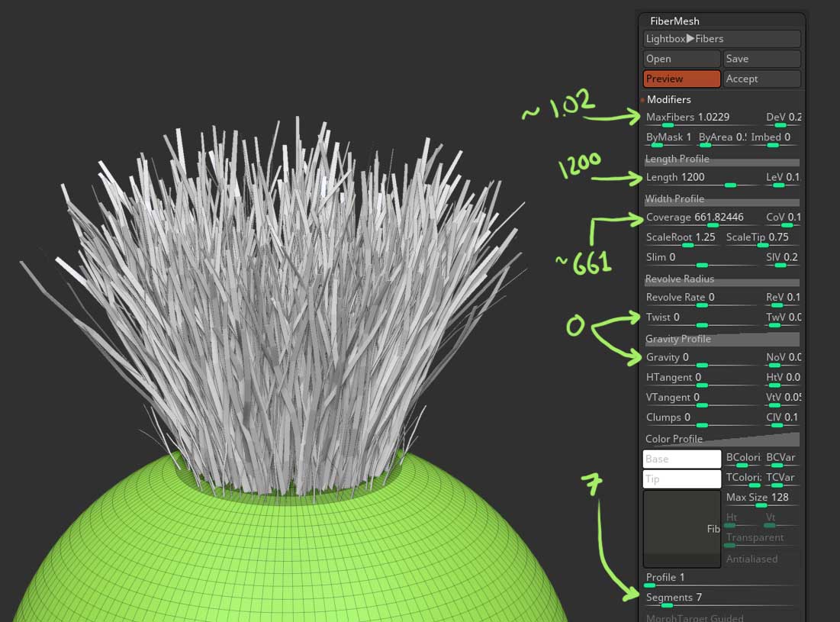Collapse the FiberMesh panel header
840x622 pixels.
[674, 21]
